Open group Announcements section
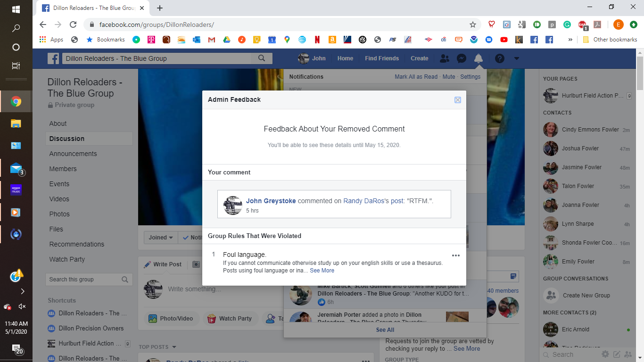The image size is (644, 362). pyautogui.click(x=73, y=154)
